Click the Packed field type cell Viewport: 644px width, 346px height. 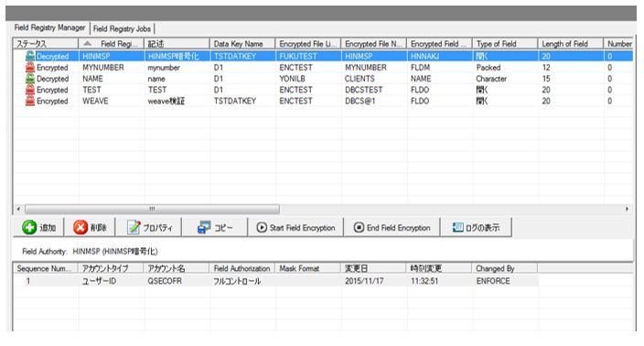tap(488, 68)
